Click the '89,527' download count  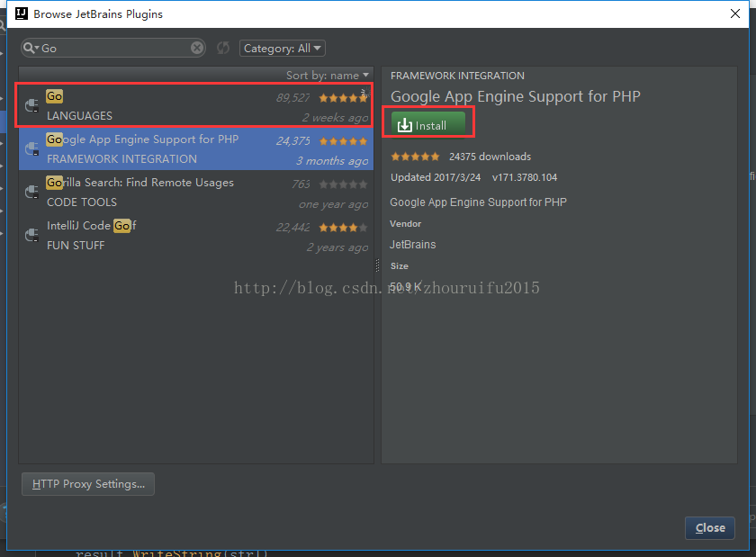click(293, 98)
